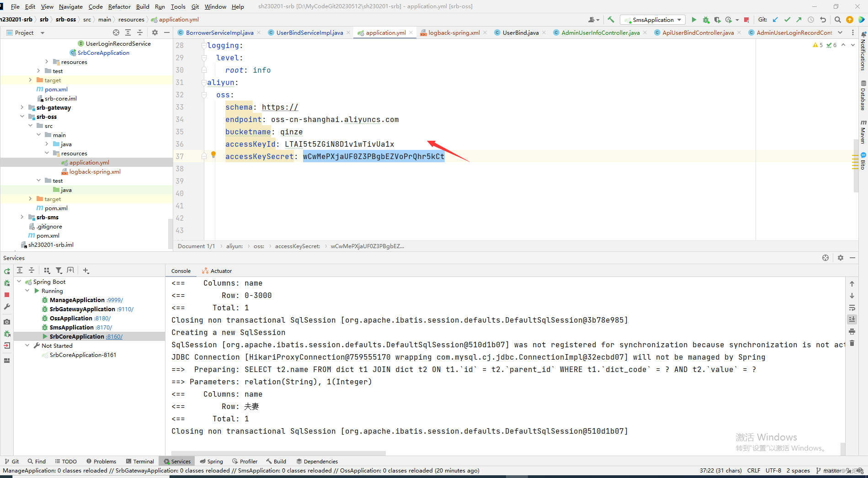Open the Problems tool window
868x478 pixels.
click(101, 462)
